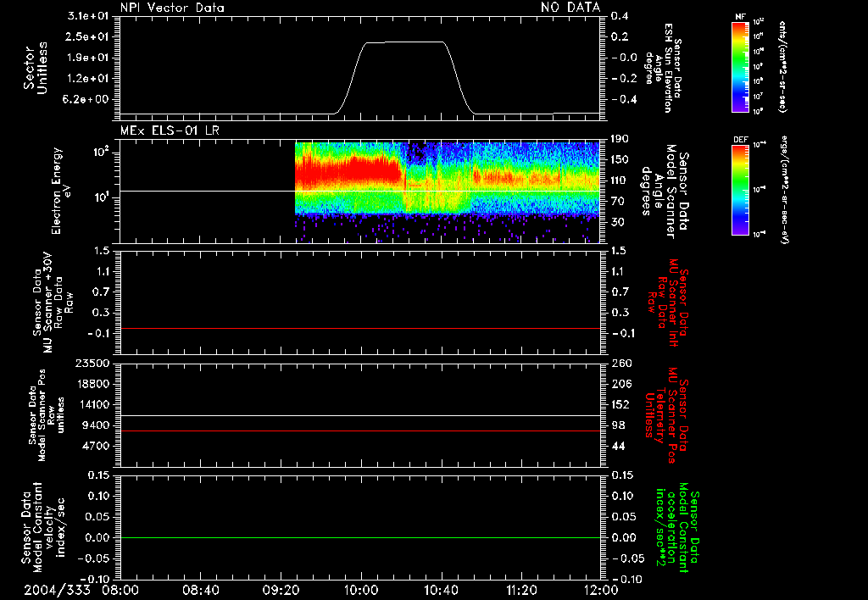Click the 'NF' label above the color bar
This screenshot has width=868, height=600.
pyautogui.click(x=740, y=17)
